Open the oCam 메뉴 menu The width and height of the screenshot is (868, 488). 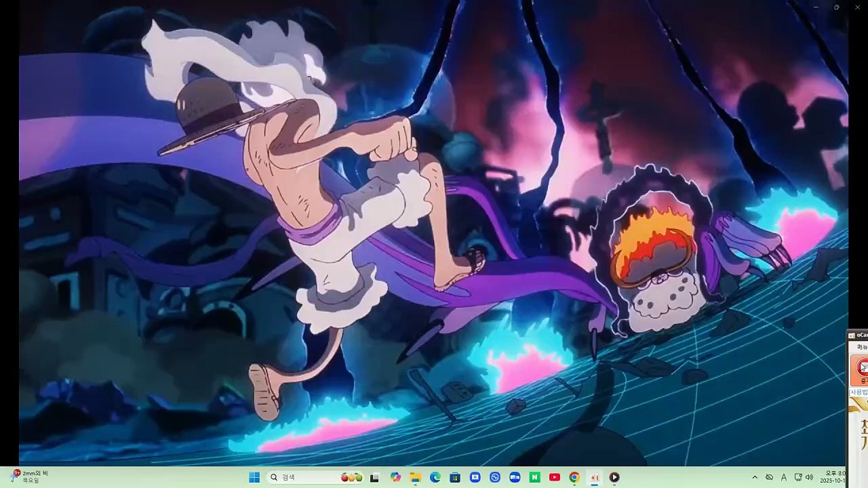(x=861, y=347)
